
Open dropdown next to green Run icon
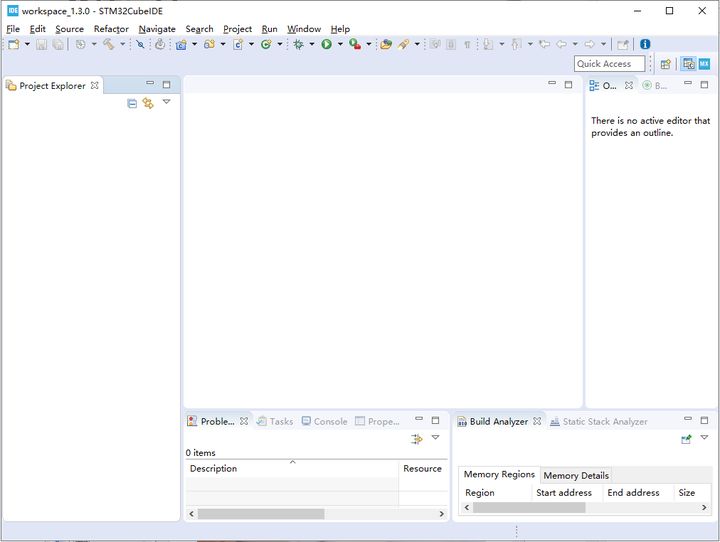point(340,44)
